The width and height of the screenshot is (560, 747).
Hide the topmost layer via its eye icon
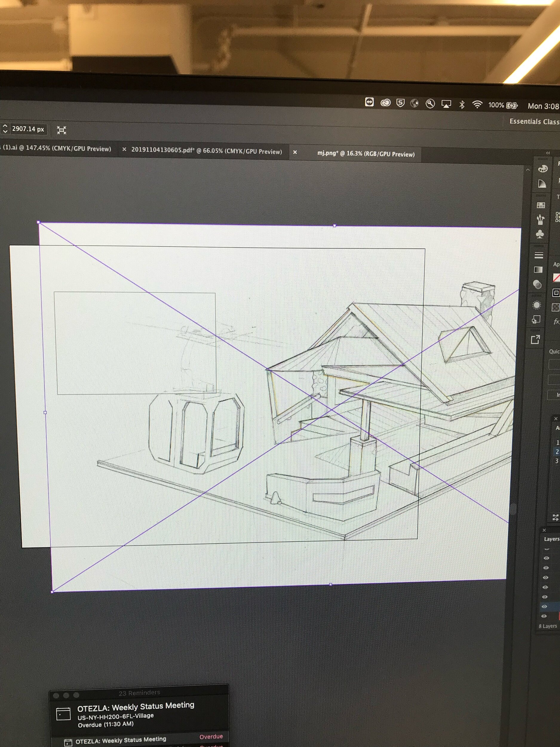pyautogui.click(x=546, y=558)
